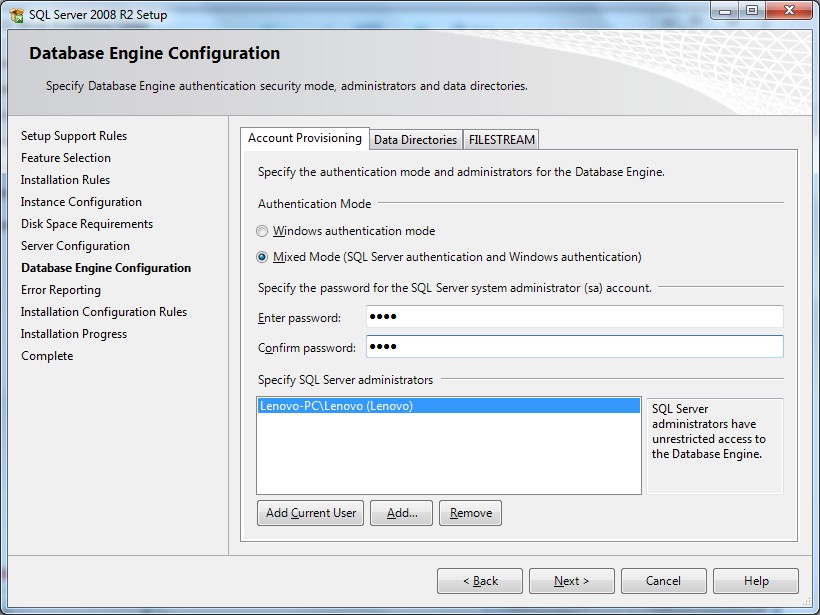
Task: Click Error Reporting step
Action: [x=61, y=290]
